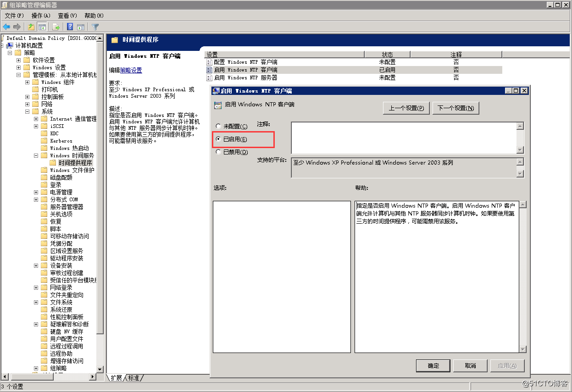Click the 脚本 folder icon

(44, 229)
